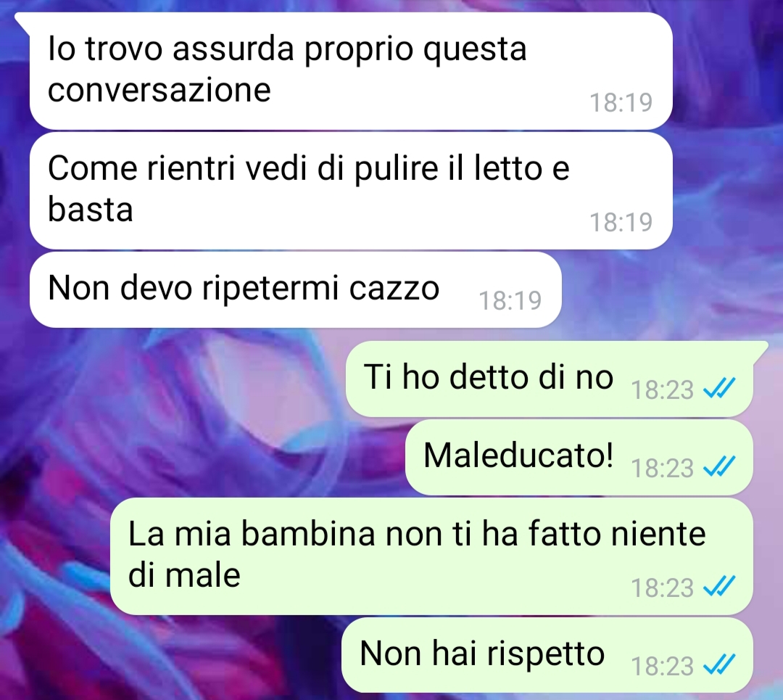The height and width of the screenshot is (700, 783).
Task: Tap blue ticks on 'La mia bambina' message
Action: [x=719, y=587]
